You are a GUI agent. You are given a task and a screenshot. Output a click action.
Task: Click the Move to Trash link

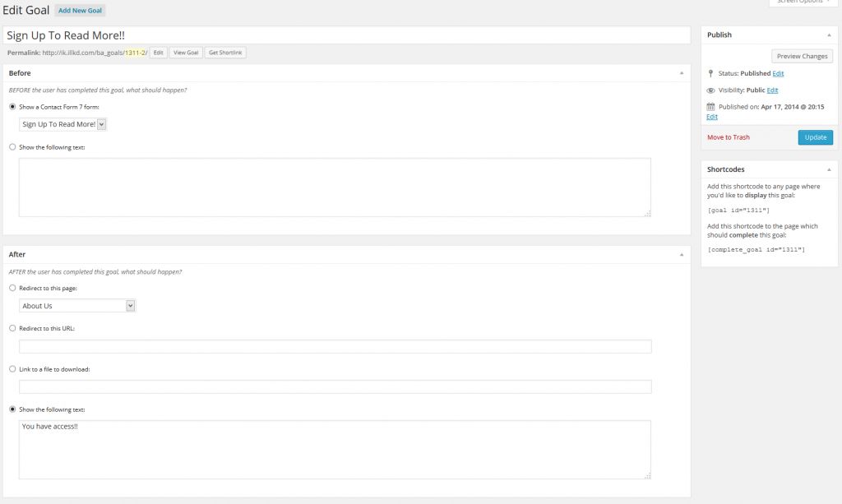click(729, 137)
